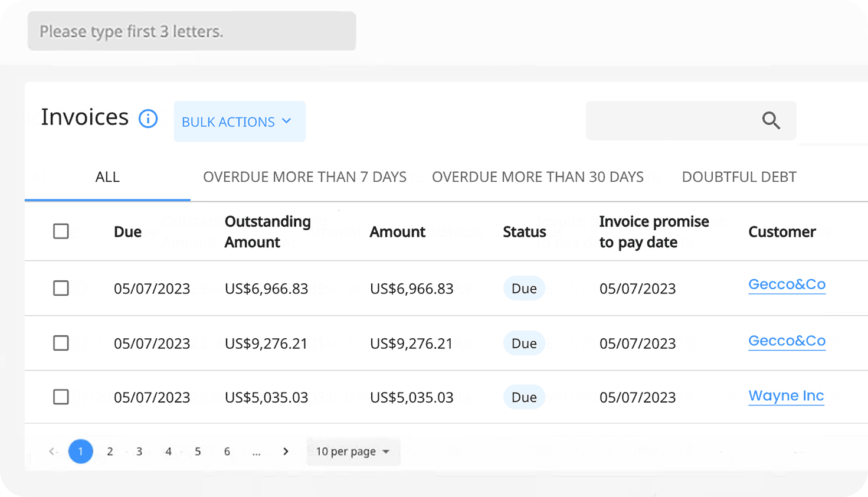The width and height of the screenshot is (868, 497).
Task: Check the box for the US$6,966.83 invoice
Action: pyautogui.click(x=61, y=288)
